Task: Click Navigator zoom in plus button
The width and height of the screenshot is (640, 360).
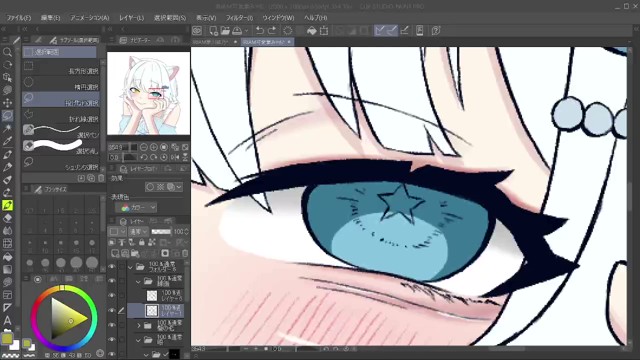Action: pyautogui.click(x=154, y=147)
